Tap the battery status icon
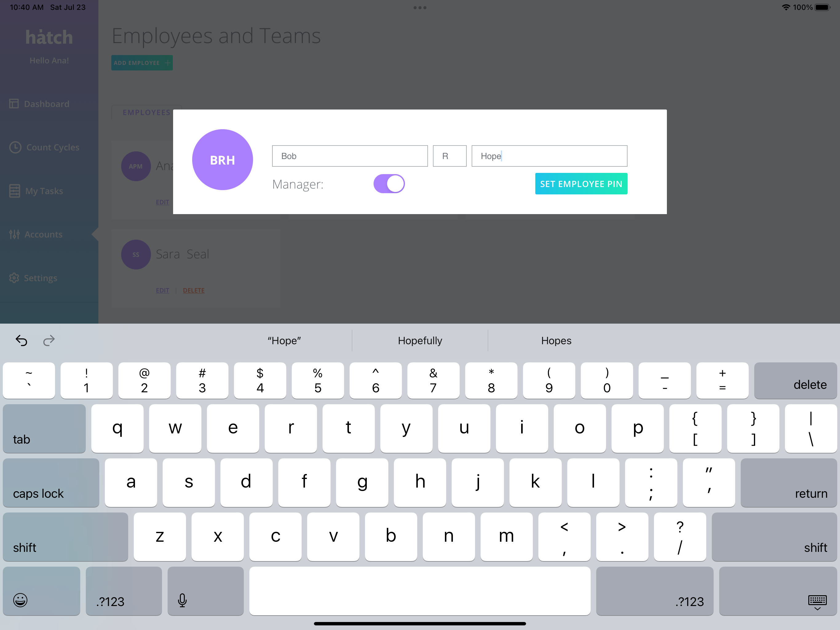This screenshot has height=630, width=840. coord(823,7)
